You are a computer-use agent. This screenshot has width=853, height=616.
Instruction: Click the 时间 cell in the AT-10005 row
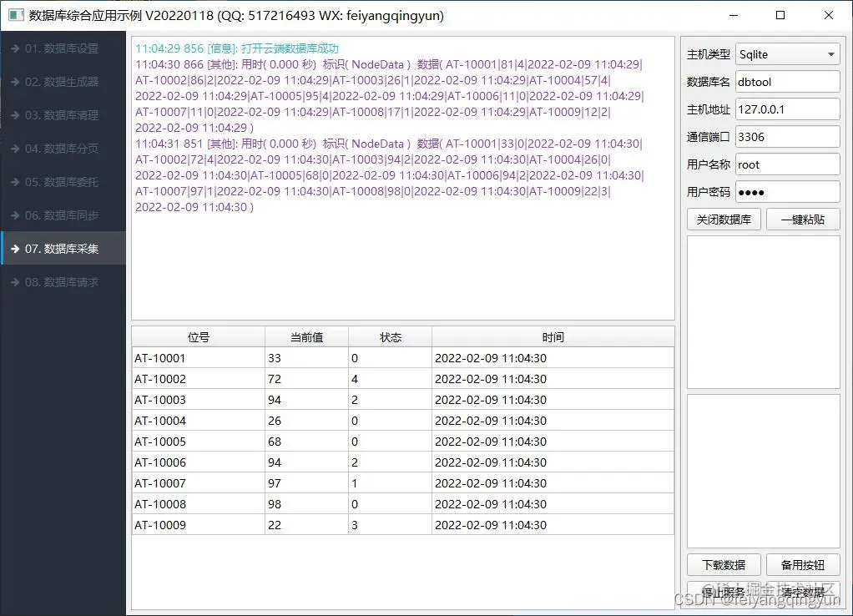coord(553,442)
